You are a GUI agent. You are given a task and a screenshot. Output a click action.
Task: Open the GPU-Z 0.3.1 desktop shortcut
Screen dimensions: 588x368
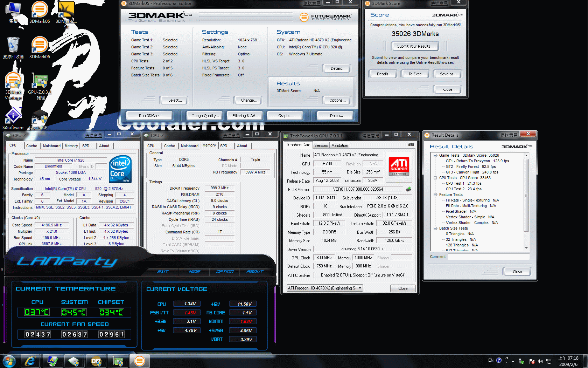click(x=40, y=86)
